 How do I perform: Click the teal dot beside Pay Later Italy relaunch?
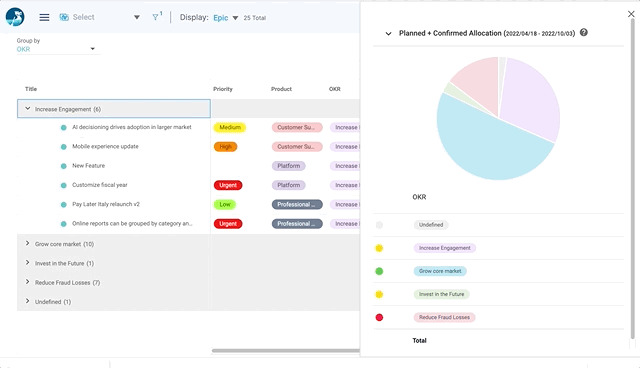click(64, 204)
